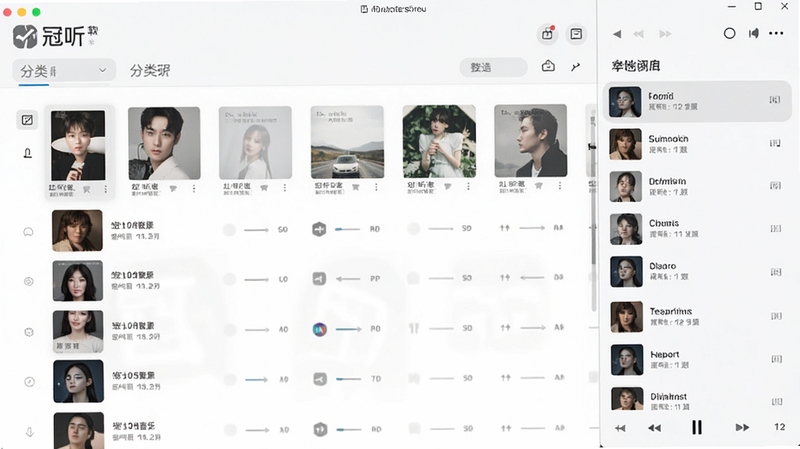
Task: Click the bell notification icon in left sidebar
Action: pyautogui.click(x=28, y=153)
